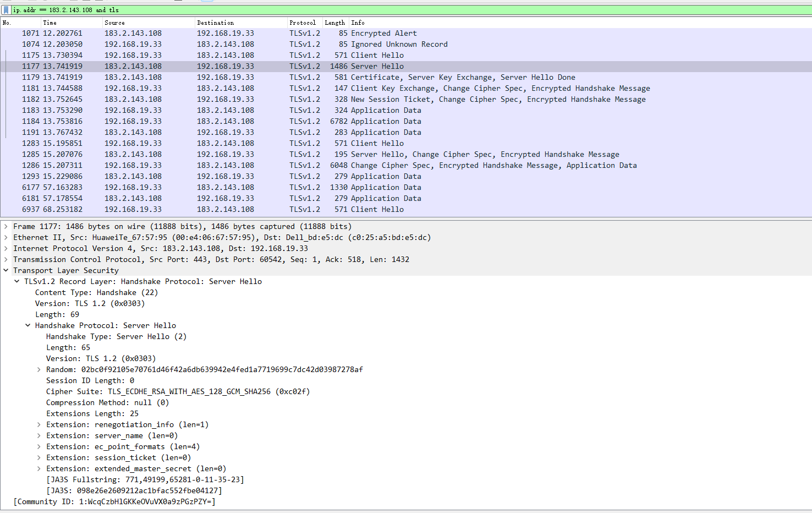Click the filter bookmark icon
Viewport: 812px width, 513px height.
coord(6,10)
